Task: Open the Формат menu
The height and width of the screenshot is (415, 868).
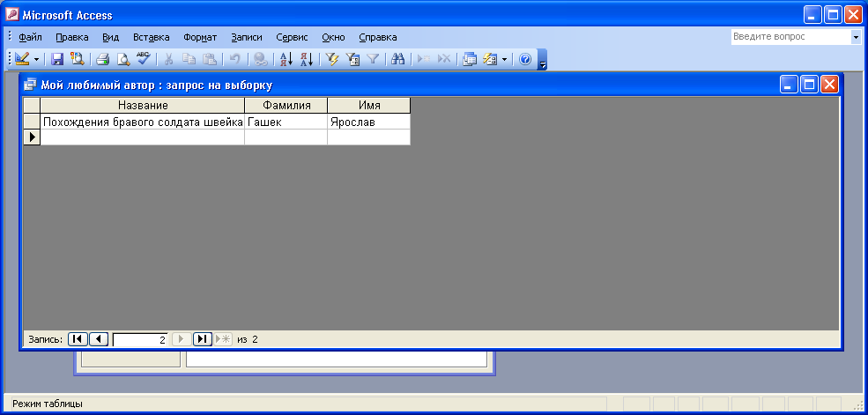Action: click(x=200, y=38)
